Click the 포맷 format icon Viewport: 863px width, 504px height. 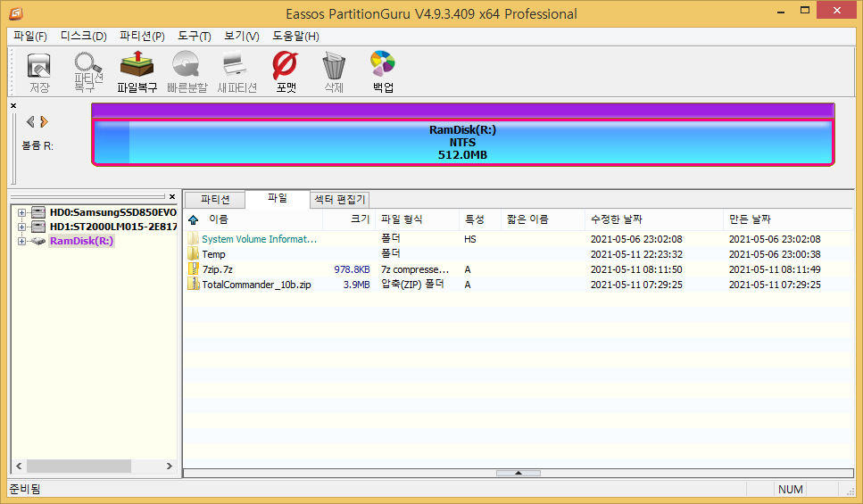pos(286,71)
